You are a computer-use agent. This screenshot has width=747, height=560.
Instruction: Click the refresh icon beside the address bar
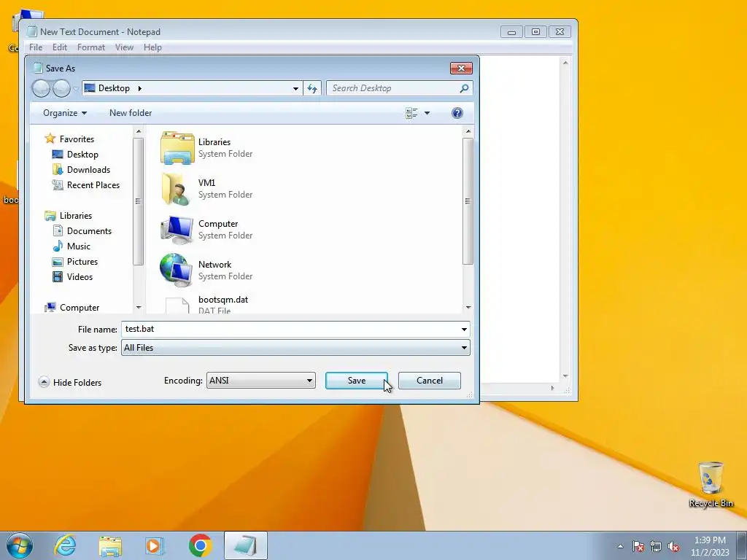(x=312, y=88)
